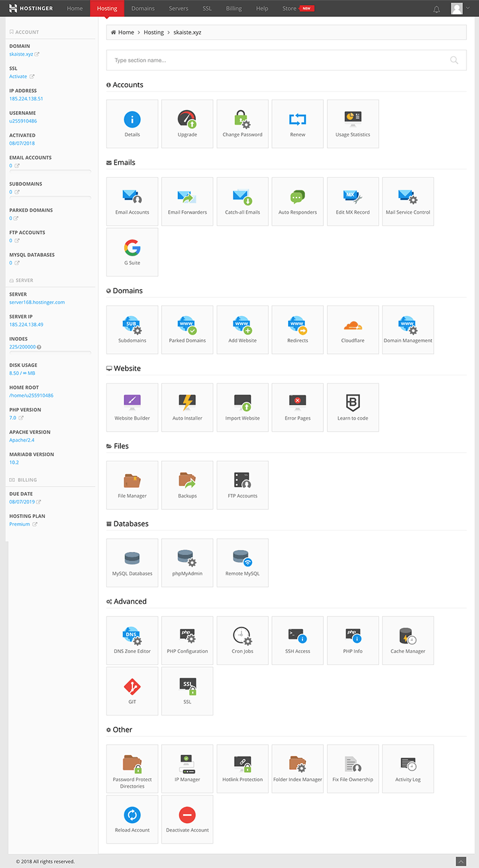Open PHP Configuration

coord(187,641)
